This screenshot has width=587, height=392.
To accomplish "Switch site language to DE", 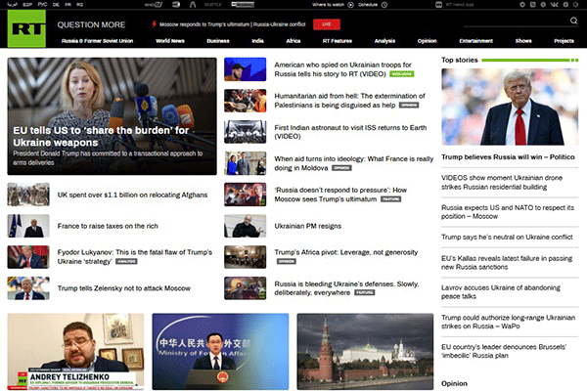I will (x=56, y=5).
